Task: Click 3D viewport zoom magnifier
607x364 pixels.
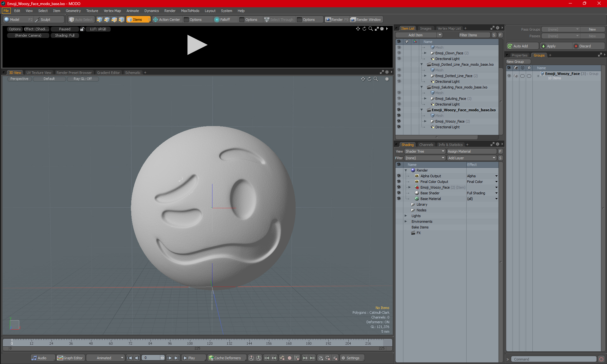Action: click(x=376, y=79)
